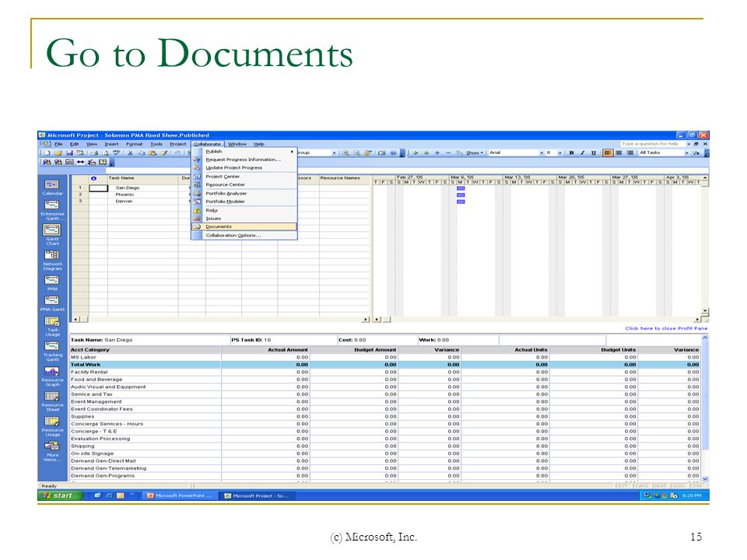
Task: Click the Show Subtasks plus icon
Action: 437,153
